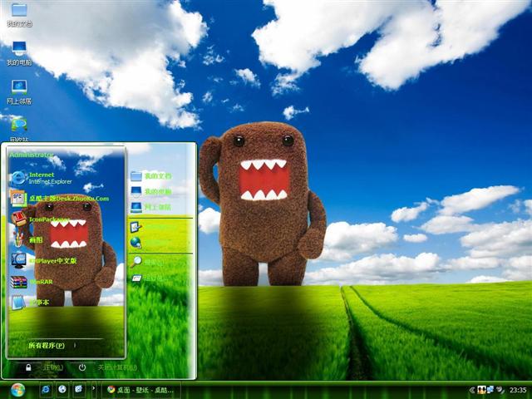This screenshot has width=532, height=399.
Task: Expand hidden system tray icons arrow
Action: point(471,390)
